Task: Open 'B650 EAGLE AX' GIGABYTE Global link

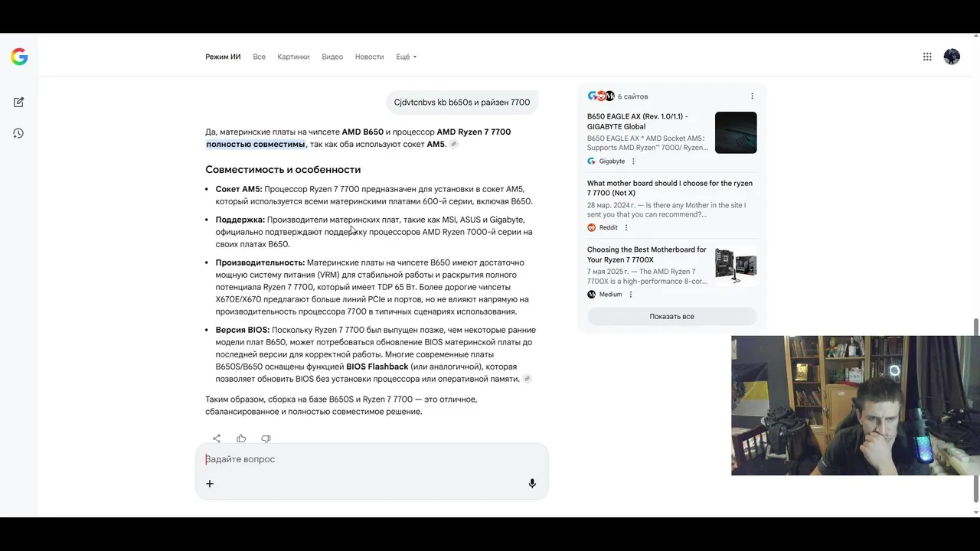Action: pyautogui.click(x=638, y=121)
